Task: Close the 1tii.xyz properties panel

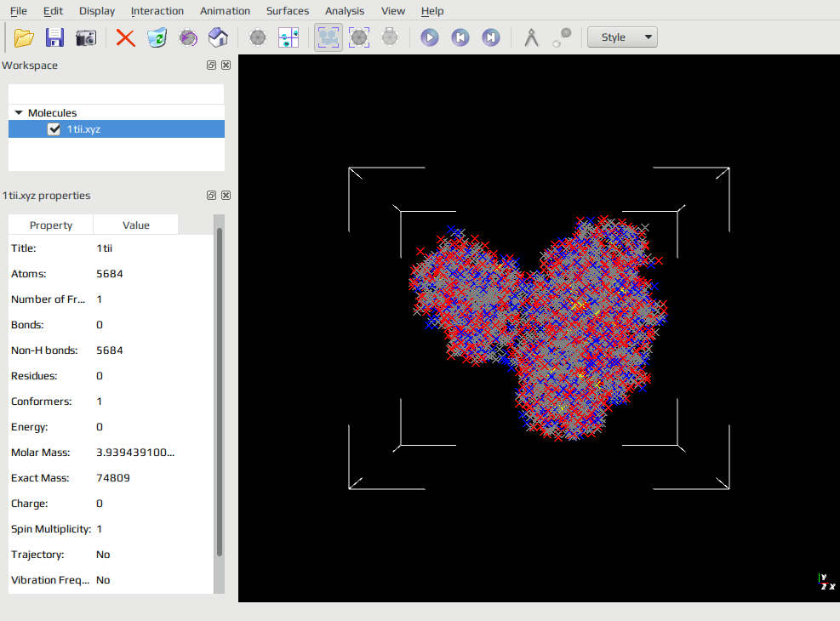Action: pos(226,196)
